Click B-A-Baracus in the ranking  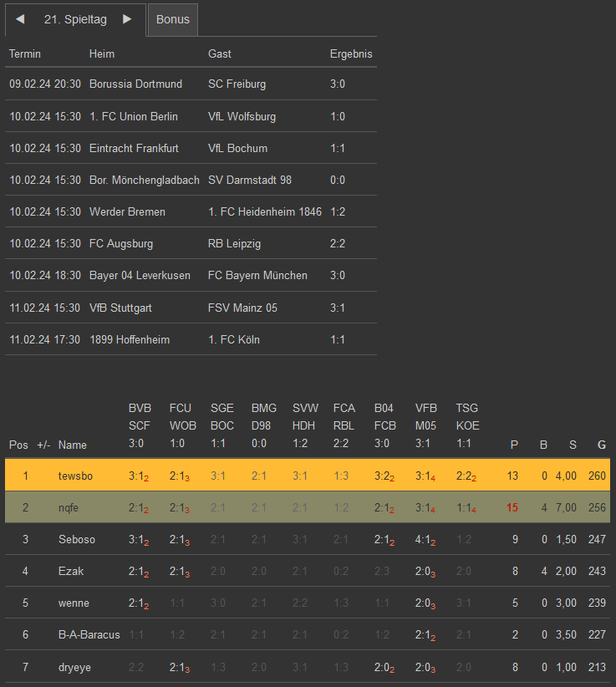(x=89, y=634)
